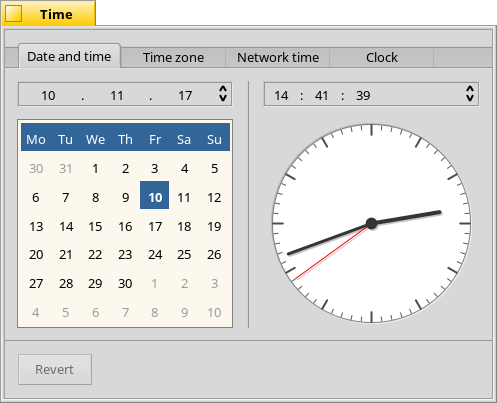
Task: Pick day 2 in the first calendar row
Action: point(125,169)
